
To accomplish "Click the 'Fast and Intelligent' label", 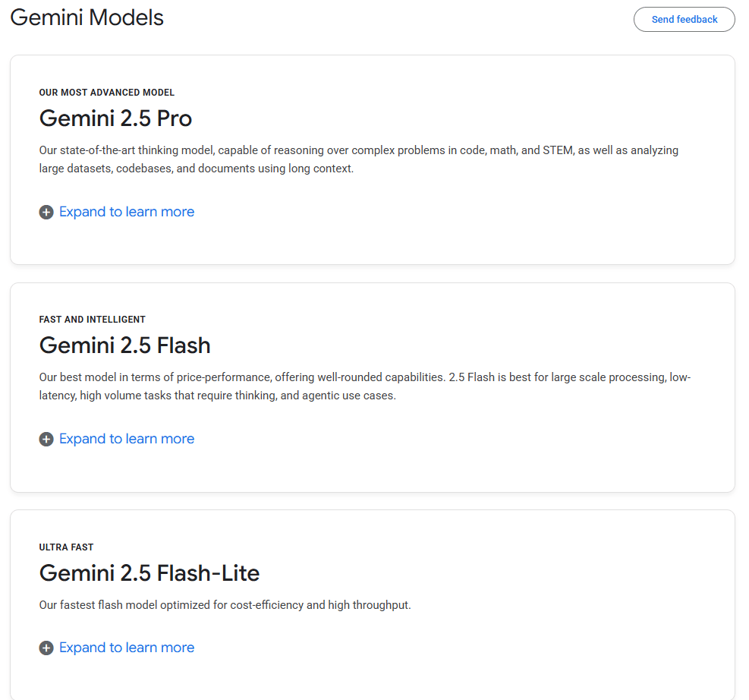I will 93,320.
